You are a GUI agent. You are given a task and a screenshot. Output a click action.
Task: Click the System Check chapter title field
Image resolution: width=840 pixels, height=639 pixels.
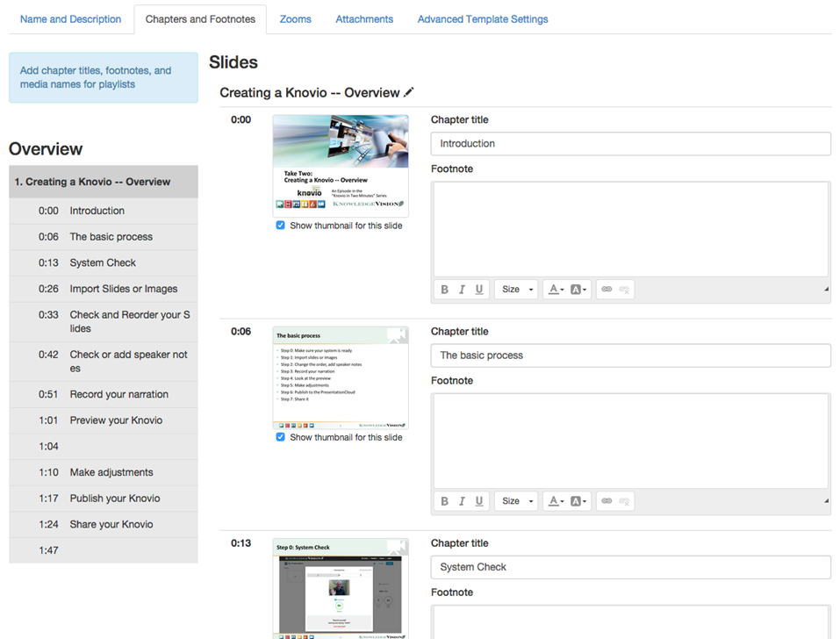click(630, 567)
